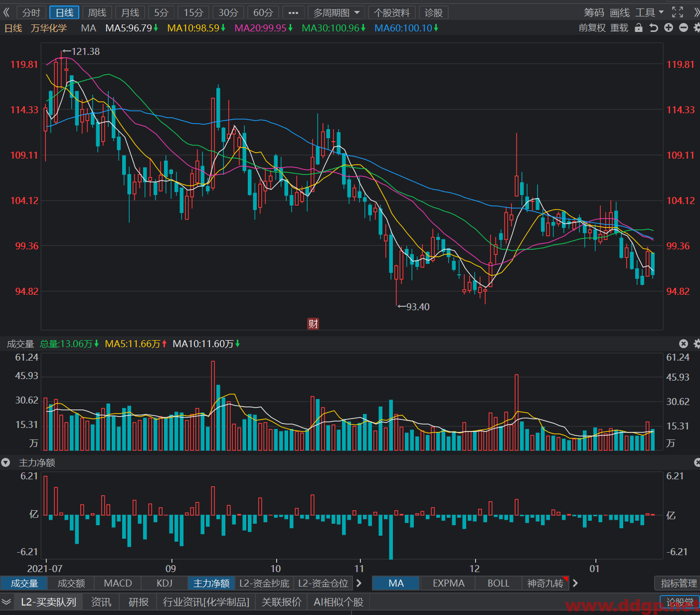Open the volume panel settings gear

coord(697,344)
